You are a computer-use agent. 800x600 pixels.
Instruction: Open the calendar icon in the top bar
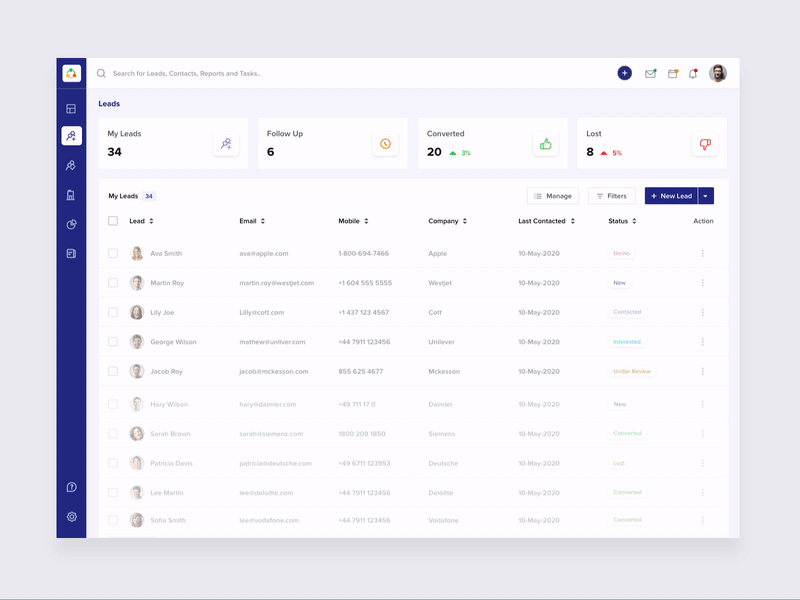(673, 73)
